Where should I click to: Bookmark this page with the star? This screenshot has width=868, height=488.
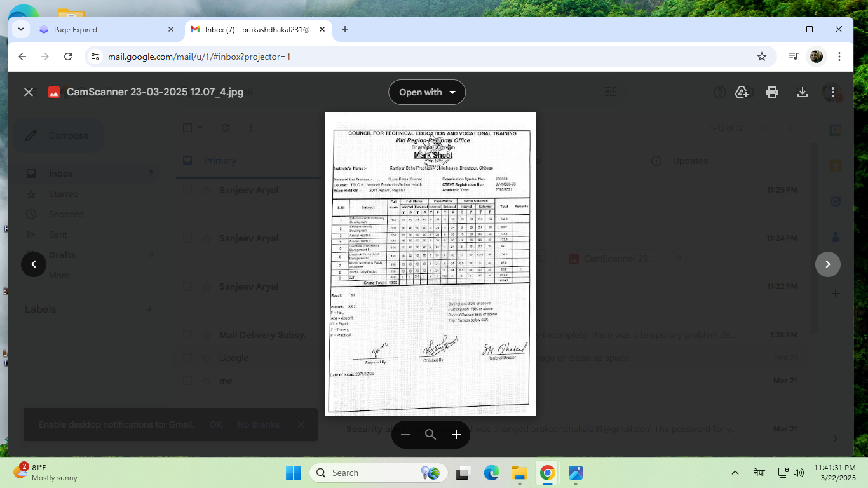click(762, 57)
